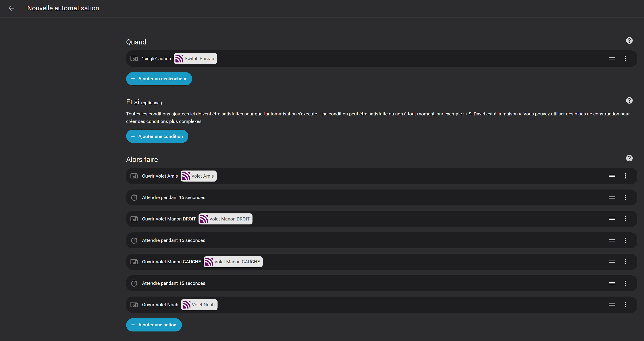Open help for Alors faire section
The image size is (644, 341).
[629, 158]
